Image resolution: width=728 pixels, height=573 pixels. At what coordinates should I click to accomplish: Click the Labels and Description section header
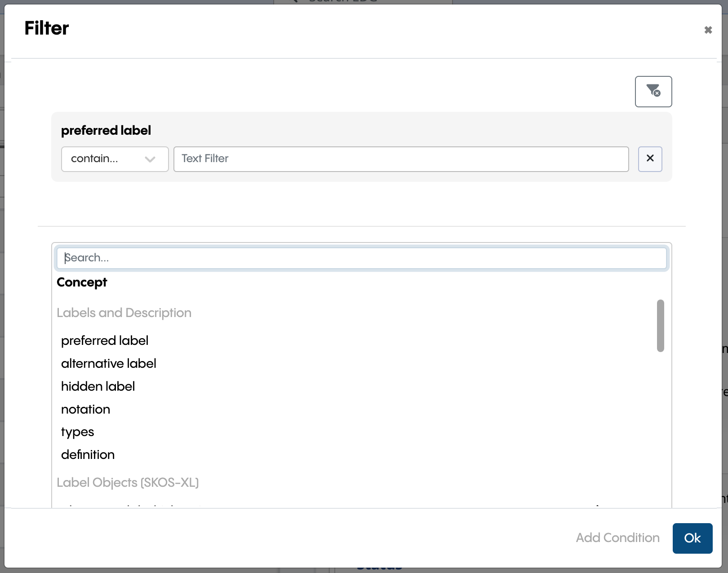pos(124,313)
